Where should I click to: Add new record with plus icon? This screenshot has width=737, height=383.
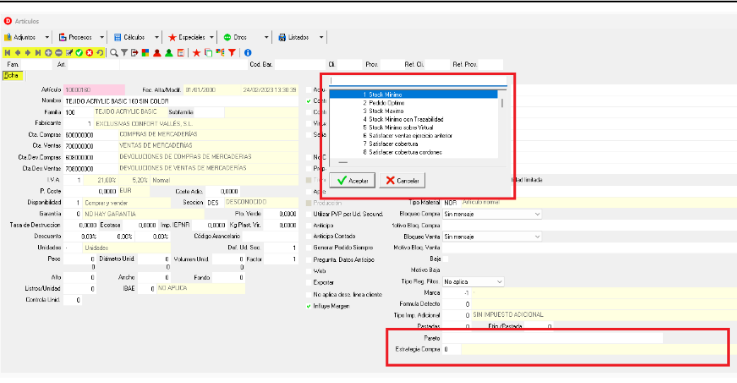pos(48,53)
